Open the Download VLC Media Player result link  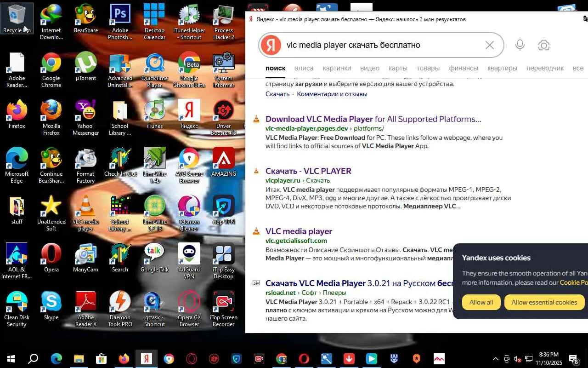click(x=373, y=119)
